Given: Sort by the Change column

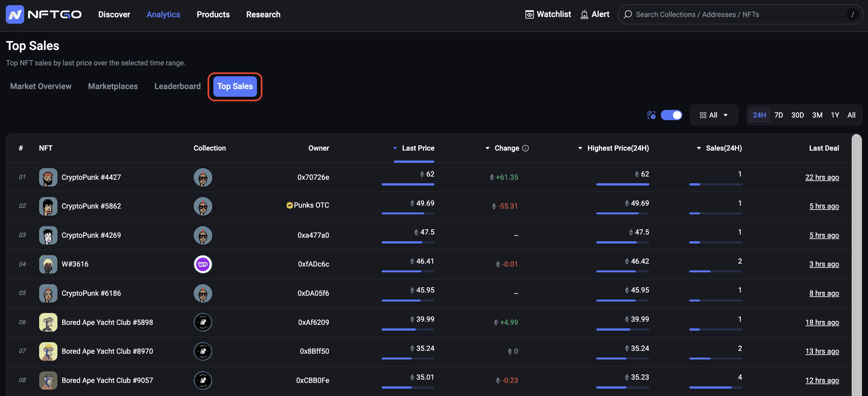Looking at the screenshot, I should point(502,148).
